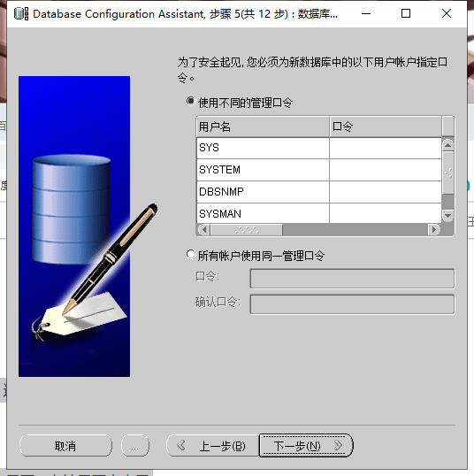Viewport: 474px width, 476px height.
Task: Click the SYS password cell
Action: [x=386, y=148]
